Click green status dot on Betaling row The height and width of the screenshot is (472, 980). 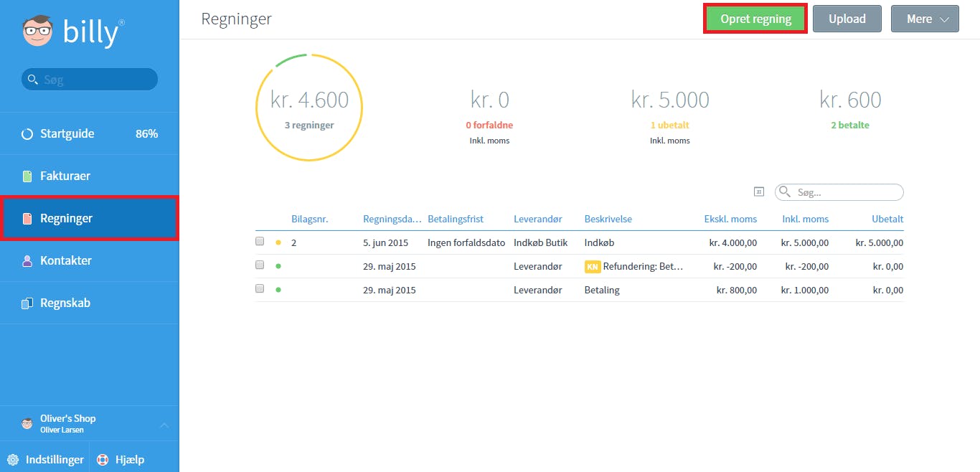pos(278,290)
